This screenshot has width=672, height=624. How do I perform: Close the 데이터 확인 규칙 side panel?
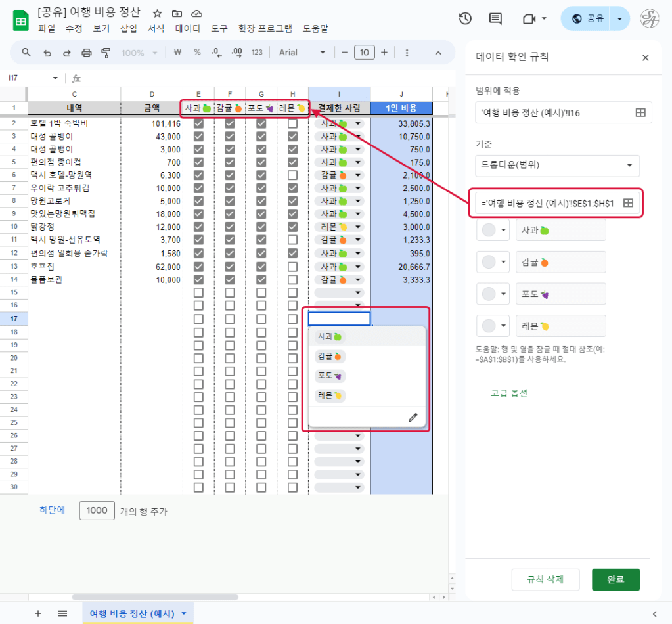coord(645,58)
